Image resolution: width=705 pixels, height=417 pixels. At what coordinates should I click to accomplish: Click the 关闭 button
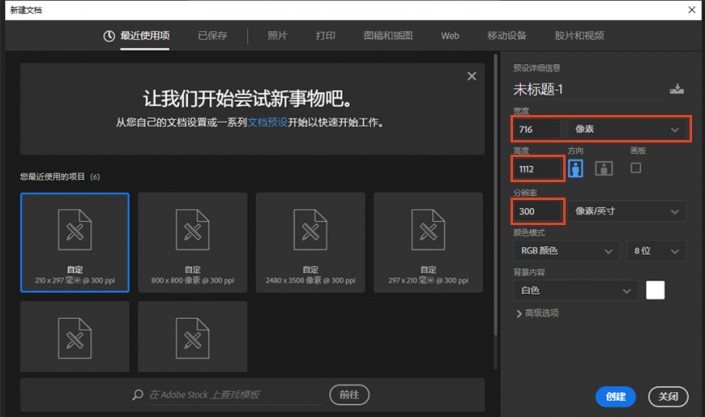coord(668,396)
